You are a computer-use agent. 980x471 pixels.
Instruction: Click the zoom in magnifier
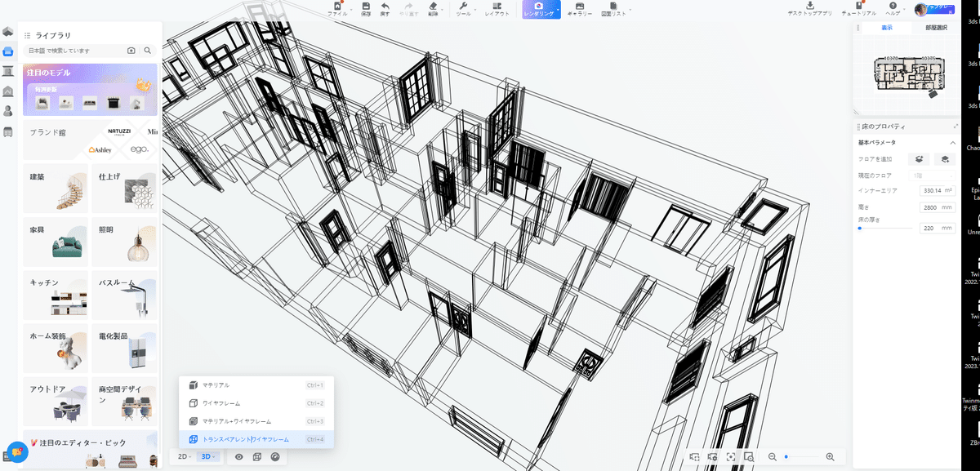point(831,457)
